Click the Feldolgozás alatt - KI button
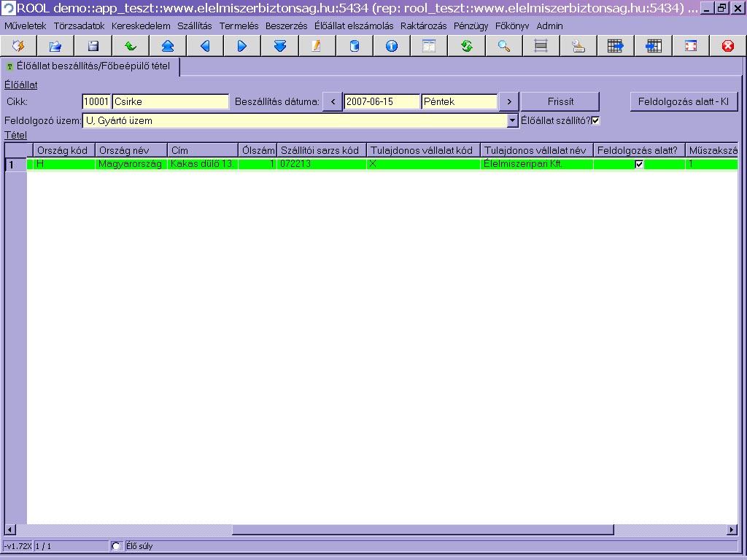Screen dimensions: 747x560 tap(684, 101)
